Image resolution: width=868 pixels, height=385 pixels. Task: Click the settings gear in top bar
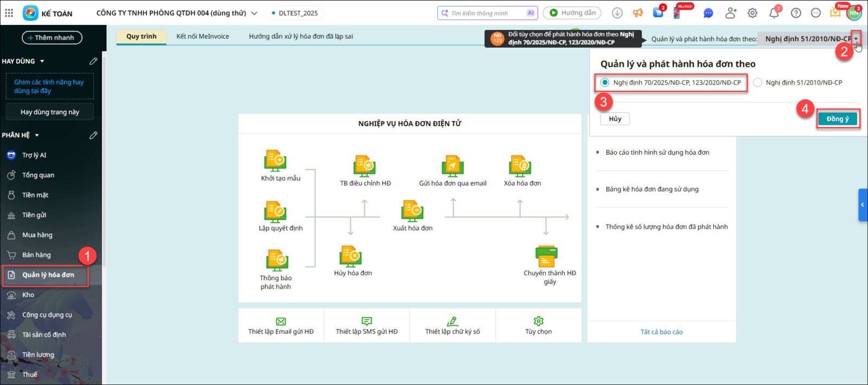tap(752, 13)
